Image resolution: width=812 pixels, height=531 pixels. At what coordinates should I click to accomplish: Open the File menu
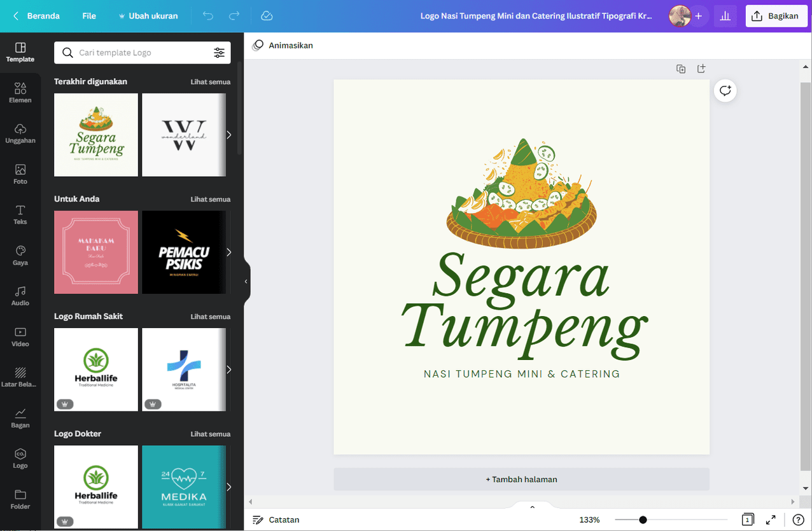(89, 16)
